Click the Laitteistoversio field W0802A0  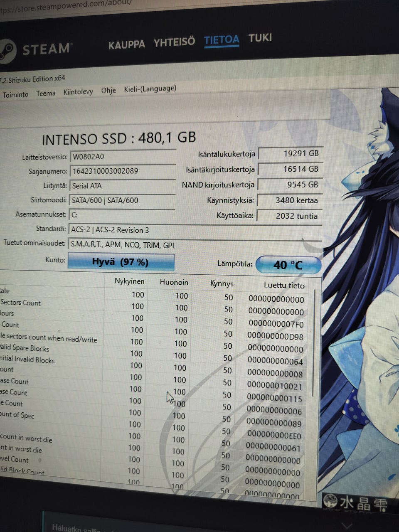click(x=123, y=157)
